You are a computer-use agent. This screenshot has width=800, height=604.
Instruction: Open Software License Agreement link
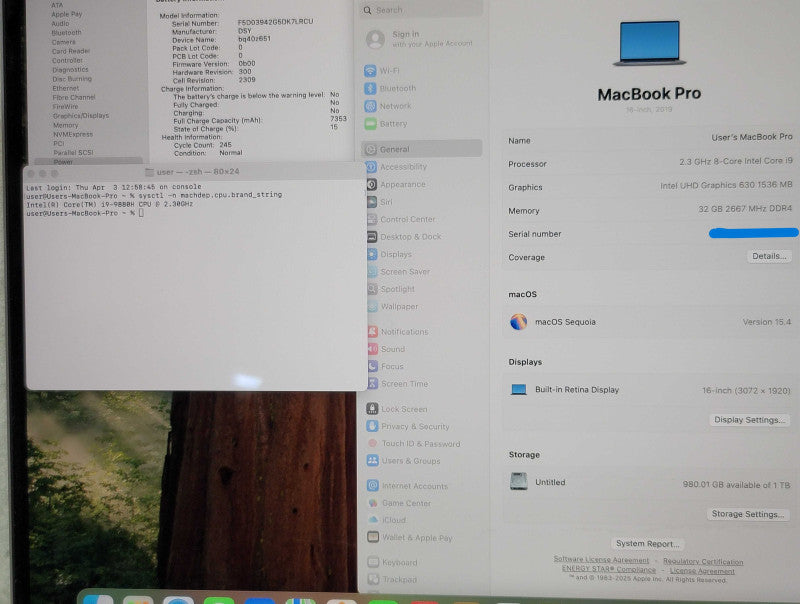[x=602, y=560]
